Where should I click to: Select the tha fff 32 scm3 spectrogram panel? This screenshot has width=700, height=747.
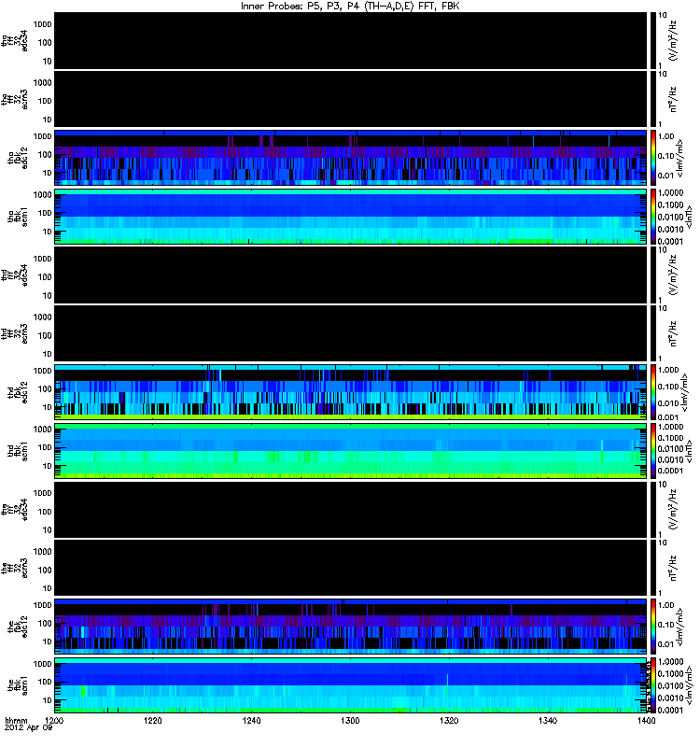[353, 100]
